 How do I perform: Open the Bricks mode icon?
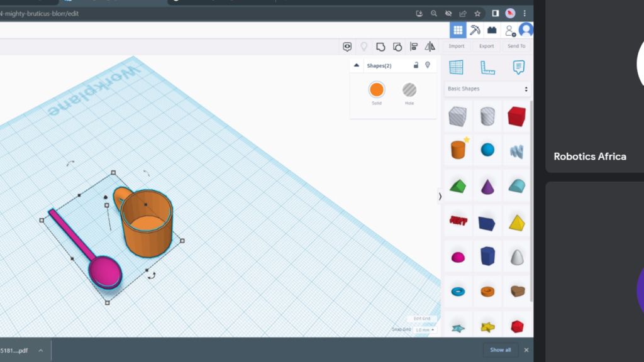(x=492, y=30)
